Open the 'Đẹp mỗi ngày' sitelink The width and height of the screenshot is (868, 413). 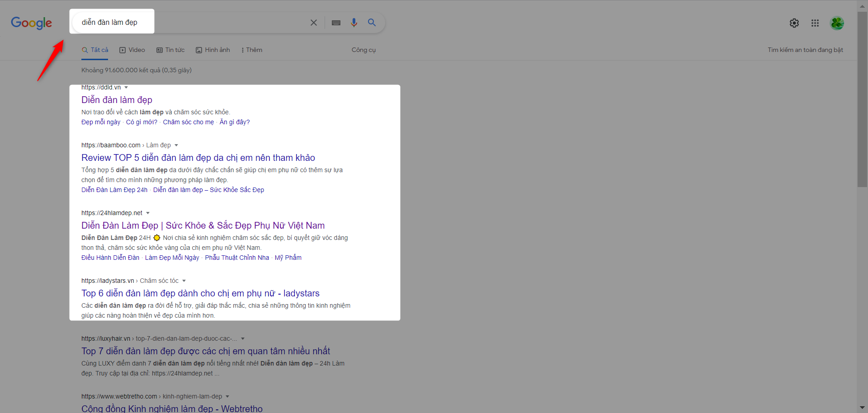click(101, 122)
